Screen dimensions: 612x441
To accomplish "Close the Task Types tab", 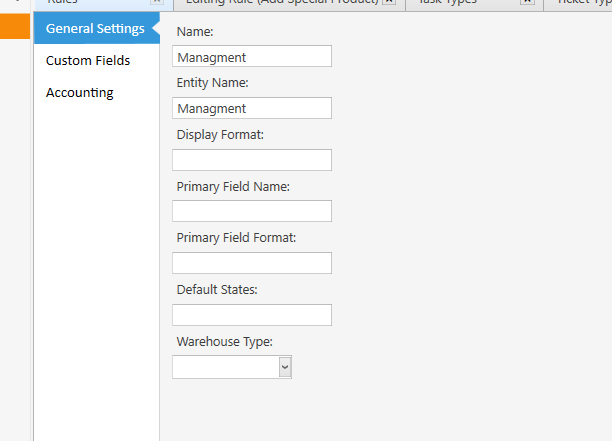I will 527,2.
